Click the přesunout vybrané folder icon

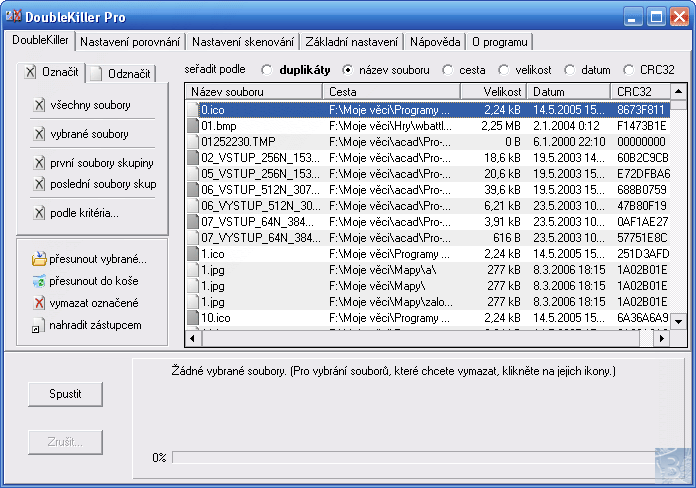[39, 259]
